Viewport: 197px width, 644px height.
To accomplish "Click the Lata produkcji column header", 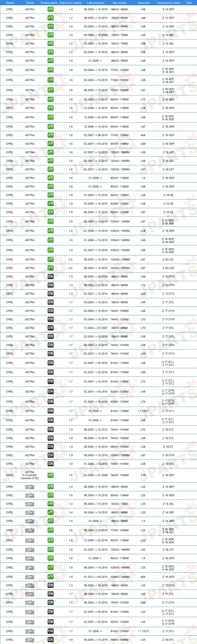I will point(96,3).
